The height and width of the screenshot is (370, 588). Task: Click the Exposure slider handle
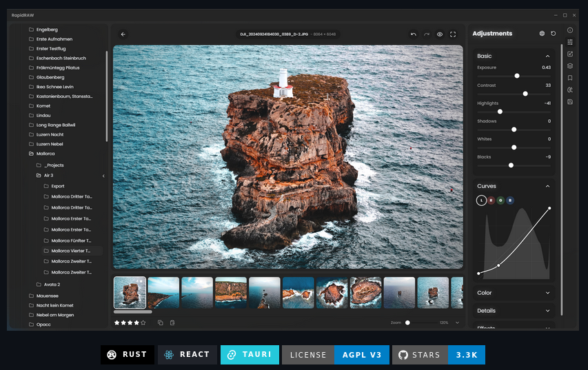point(517,76)
